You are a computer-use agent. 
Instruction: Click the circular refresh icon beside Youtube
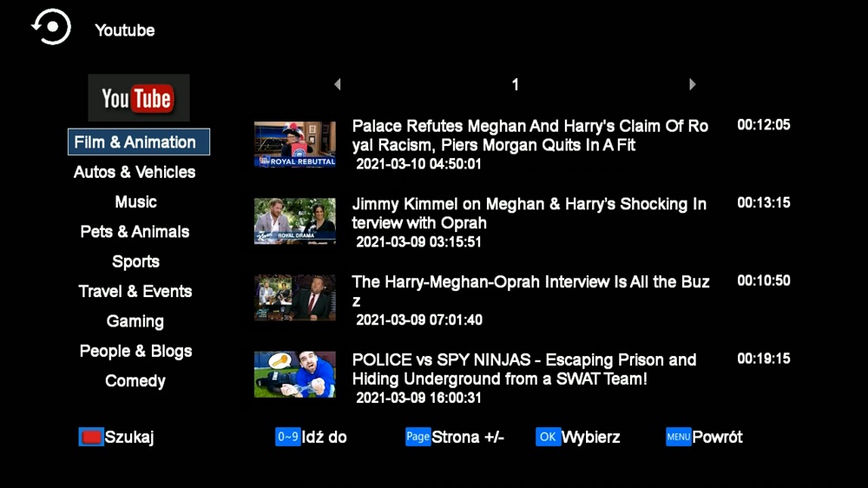coord(51,27)
